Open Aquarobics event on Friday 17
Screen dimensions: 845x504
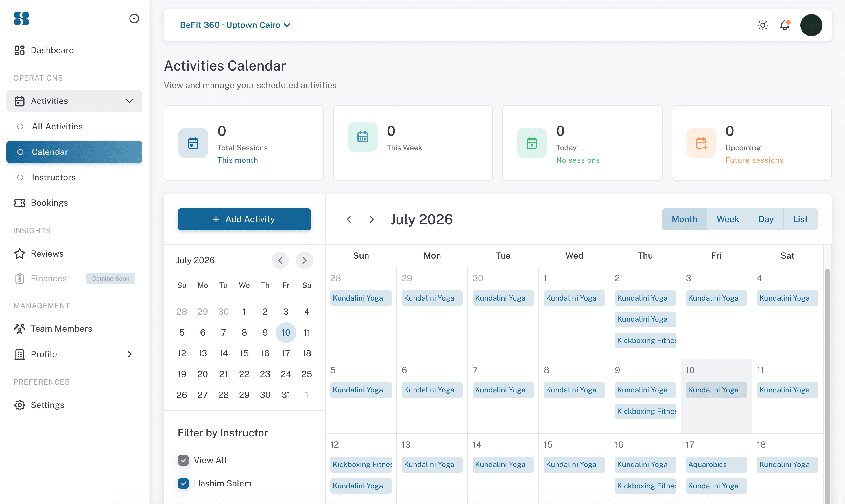tap(716, 464)
